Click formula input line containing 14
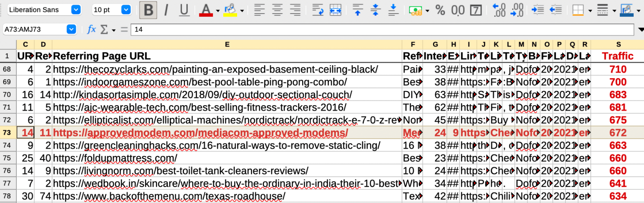The image size is (644, 203). 382,29
